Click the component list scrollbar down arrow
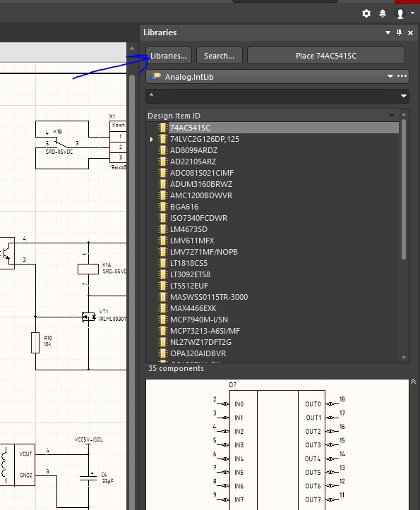420x510 pixels. tap(404, 358)
